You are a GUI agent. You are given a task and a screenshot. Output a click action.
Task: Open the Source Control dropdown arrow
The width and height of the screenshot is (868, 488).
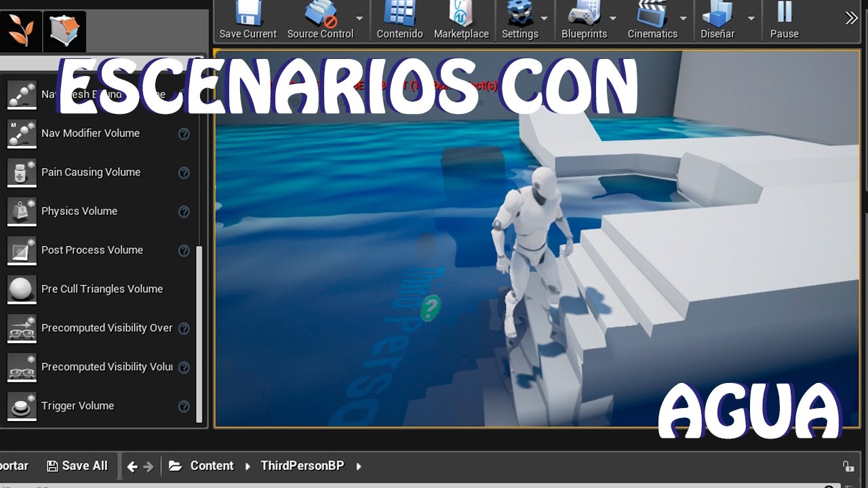(x=359, y=19)
